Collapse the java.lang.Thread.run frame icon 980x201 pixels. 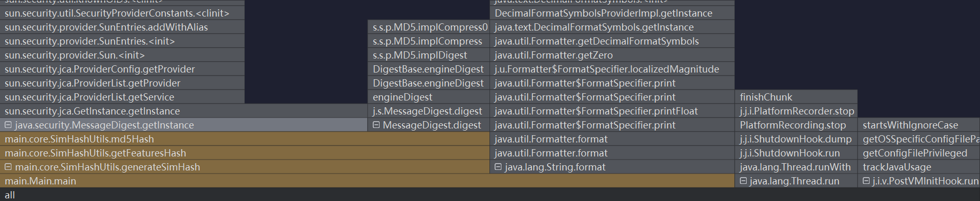(x=743, y=181)
